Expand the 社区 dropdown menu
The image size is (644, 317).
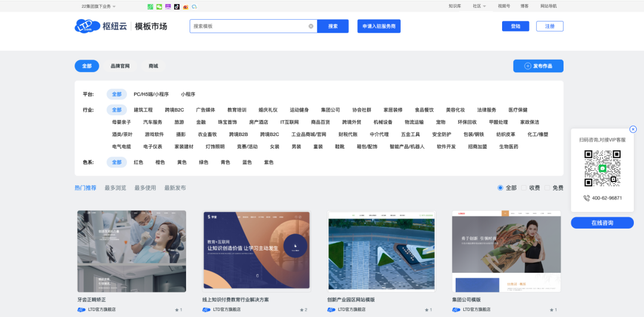tap(479, 7)
